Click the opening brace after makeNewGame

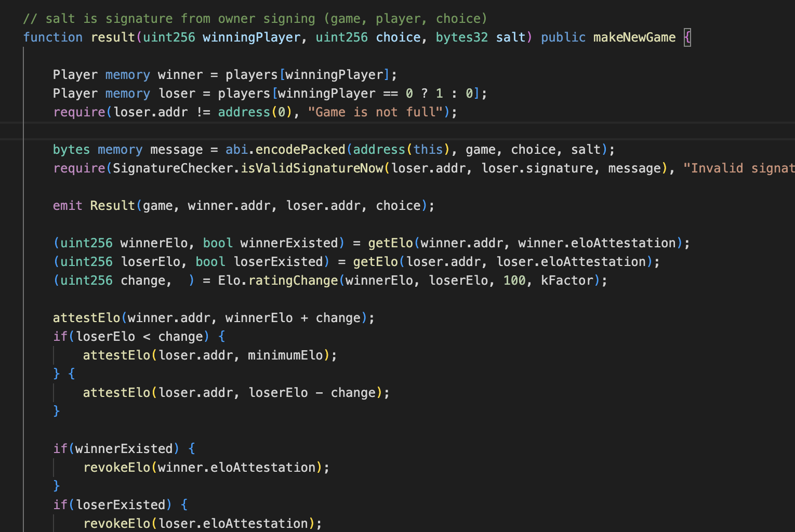pos(687,37)
